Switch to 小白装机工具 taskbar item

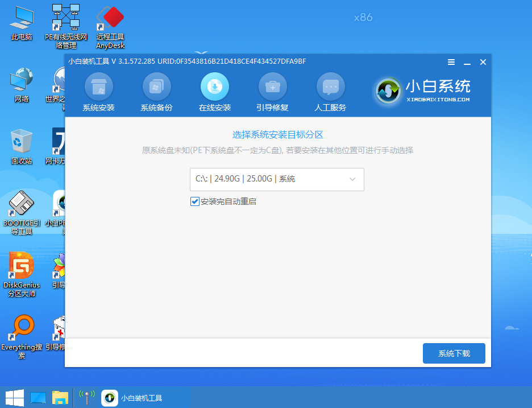[132, 398]
